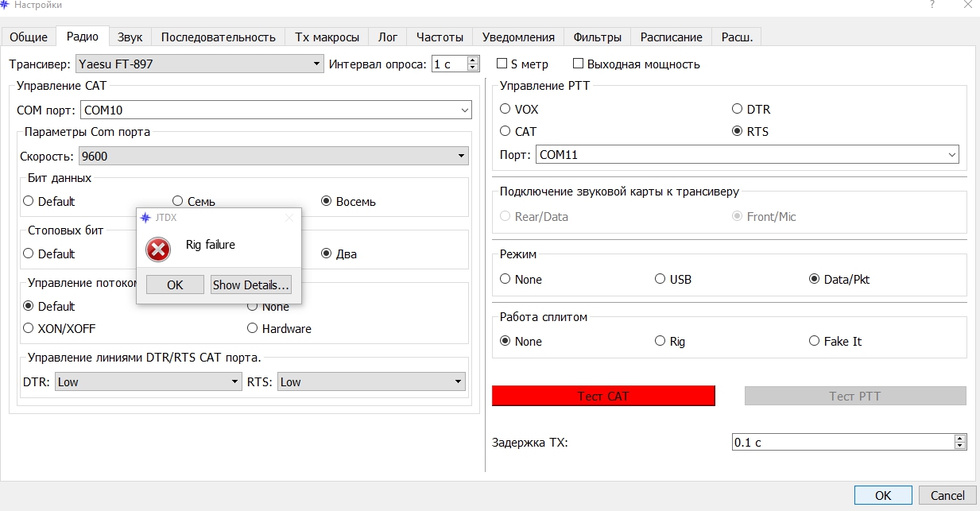Screen dimensions: 980x511
Task: Click the red Тест CAT button
Action: coord(603,396)
